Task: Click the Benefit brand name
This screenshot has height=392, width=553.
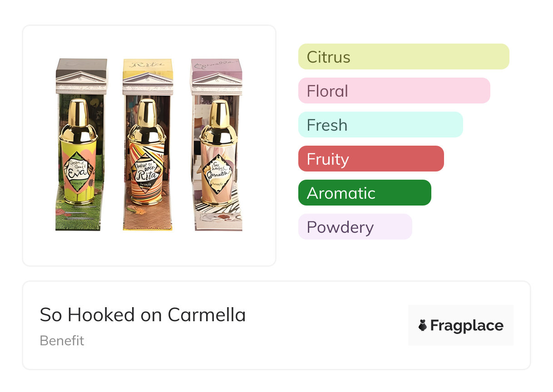Action: click(62, 341)
